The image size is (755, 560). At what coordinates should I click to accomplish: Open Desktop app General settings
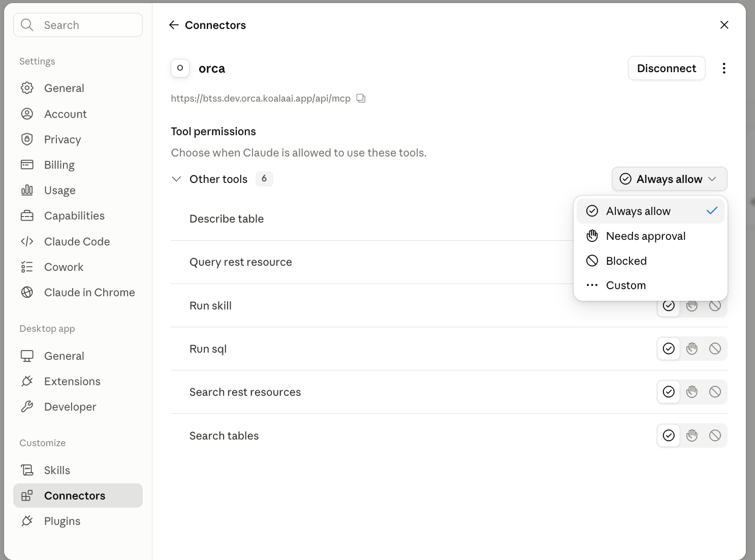click(x=78, y=356)
